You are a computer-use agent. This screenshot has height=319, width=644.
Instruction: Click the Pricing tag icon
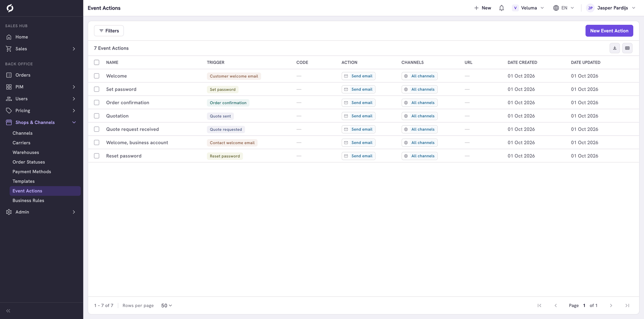point(9,111)
